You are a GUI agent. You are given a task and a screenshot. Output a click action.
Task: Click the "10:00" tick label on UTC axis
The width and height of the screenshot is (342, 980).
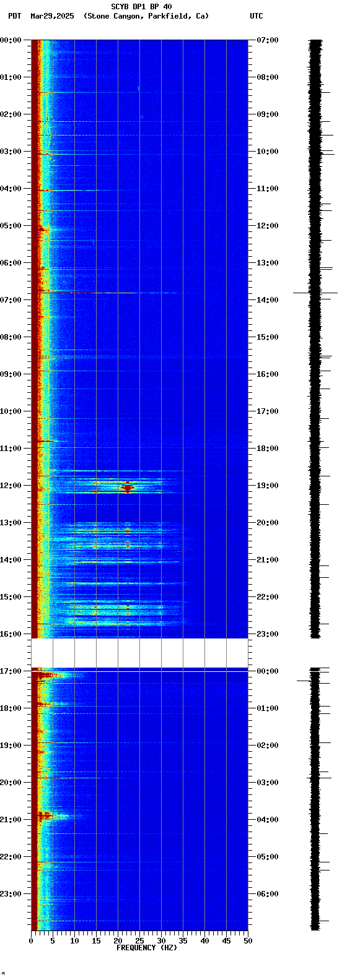(268, 152)
